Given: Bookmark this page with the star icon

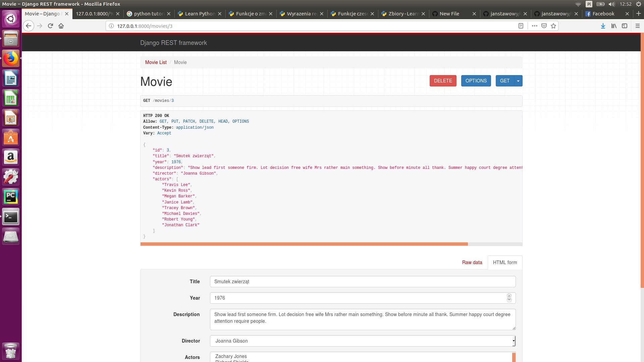Looking at the screenshot, I should coord(553,26).
